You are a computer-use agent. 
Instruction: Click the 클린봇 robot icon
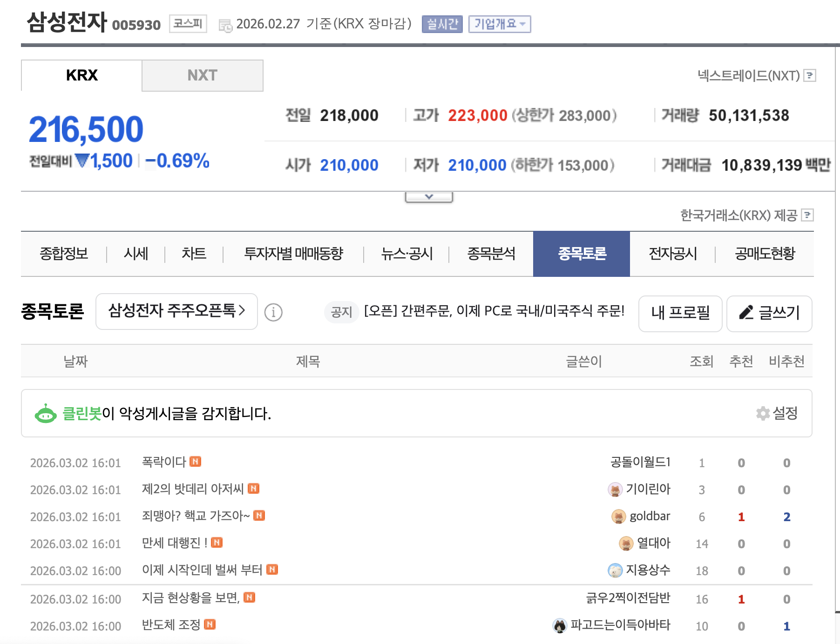click(x=46, y=413)
